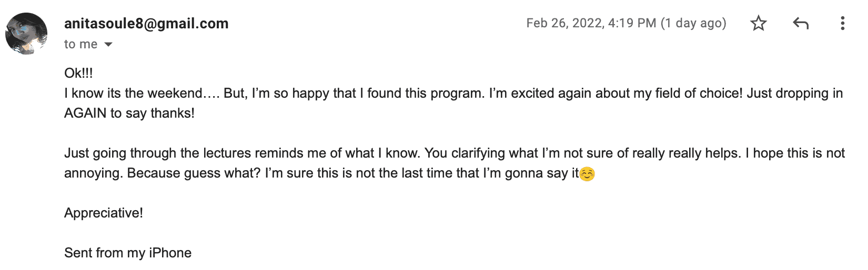Viewport: 868px width, 270px height.
Task: Reply to the email with the arrow icon
Action: click(x=800, y=23)
